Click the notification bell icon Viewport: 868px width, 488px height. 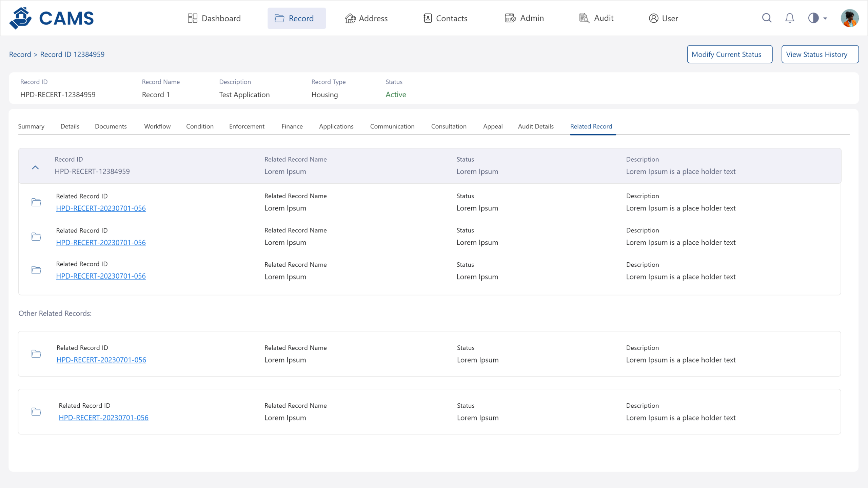tap(790, 18)
